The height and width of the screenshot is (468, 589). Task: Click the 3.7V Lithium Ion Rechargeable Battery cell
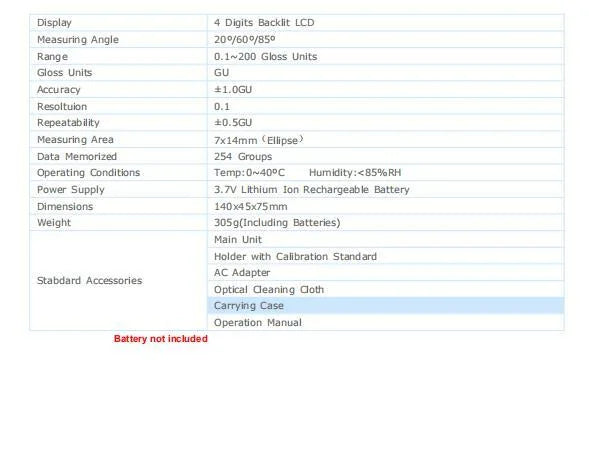coord(385,190)
